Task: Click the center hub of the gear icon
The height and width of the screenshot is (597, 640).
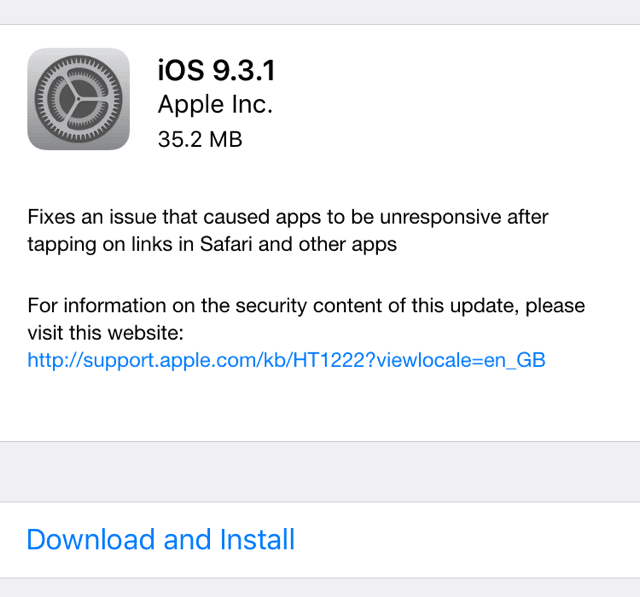Action: point(78,99)
